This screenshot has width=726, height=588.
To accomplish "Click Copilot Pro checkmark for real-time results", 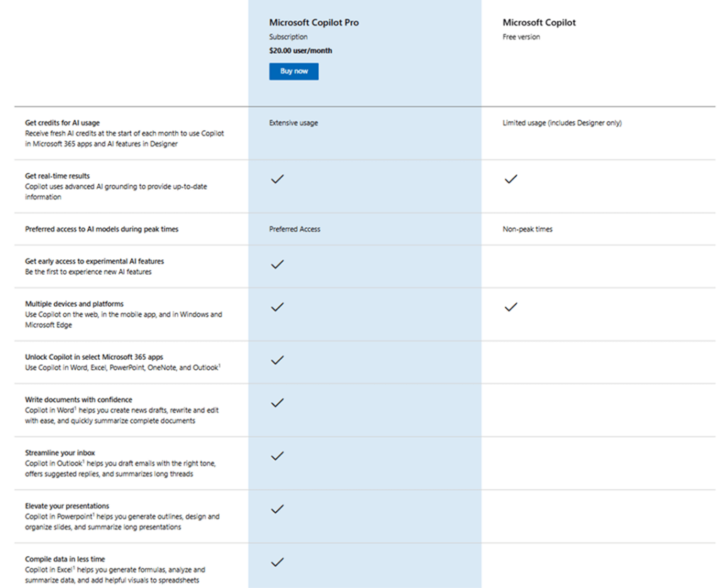I will tap(277, 179).
